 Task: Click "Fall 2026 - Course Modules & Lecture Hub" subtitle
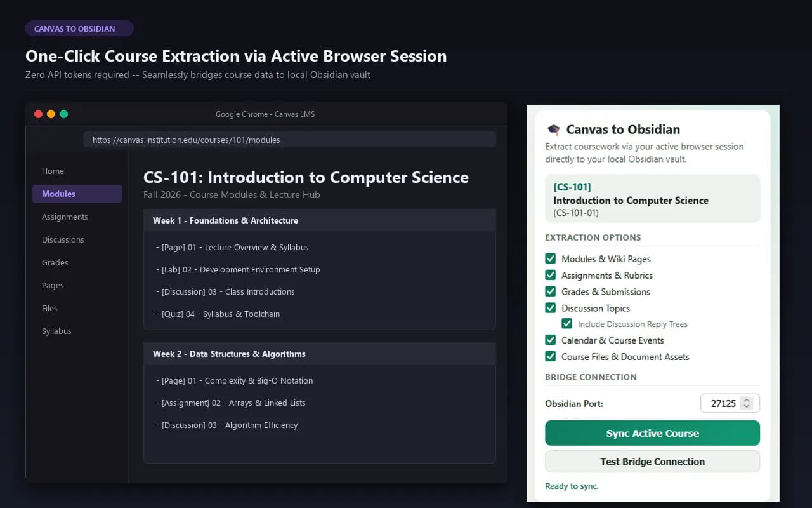tap(232, 195)
